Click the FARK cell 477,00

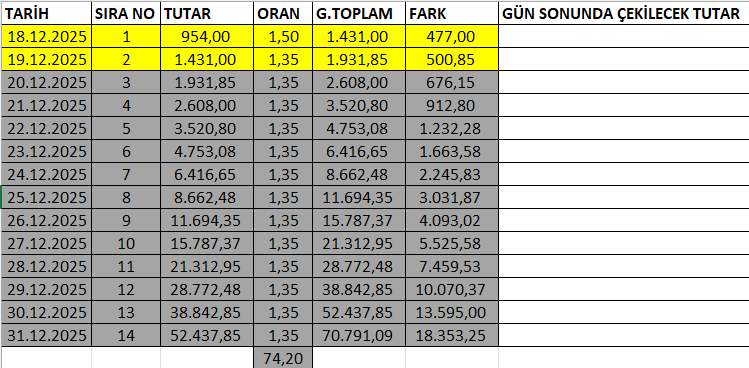click(452, 36)
